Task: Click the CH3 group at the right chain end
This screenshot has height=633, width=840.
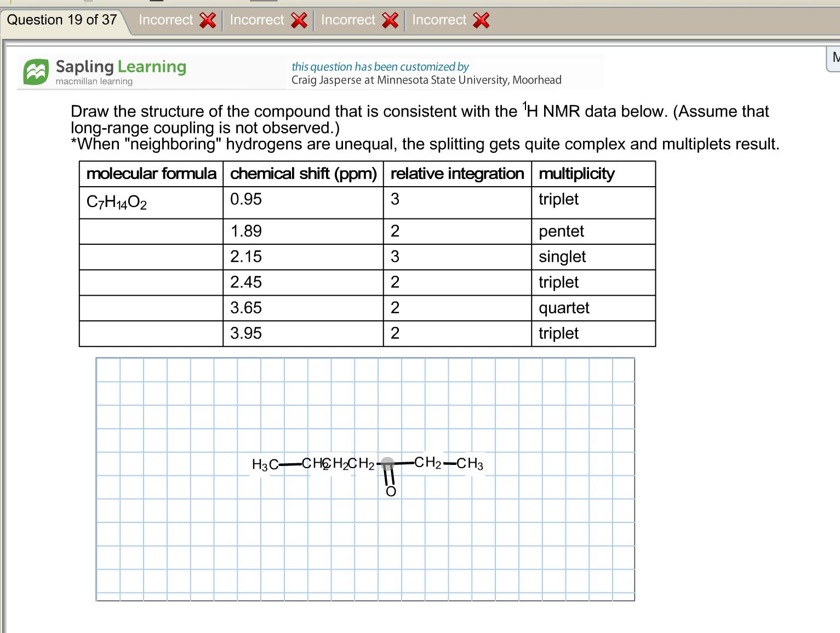Action: point(470,464)
